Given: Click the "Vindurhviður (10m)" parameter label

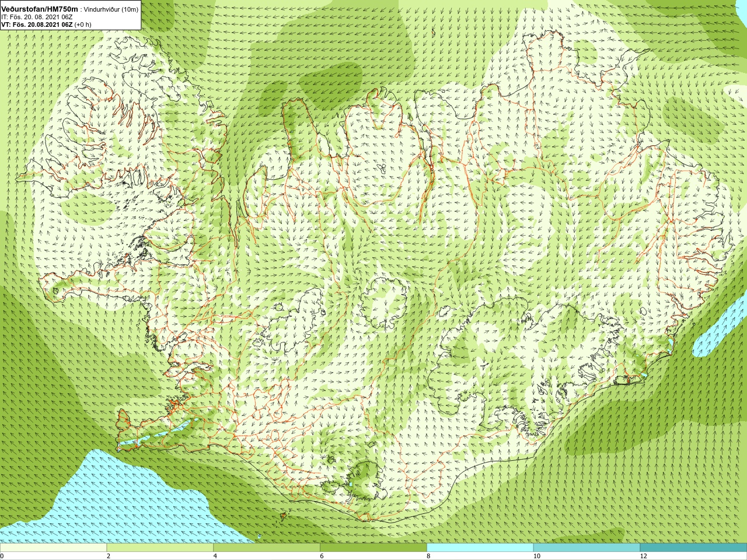Looking at the screenshot, I should (x=111, y=9).
